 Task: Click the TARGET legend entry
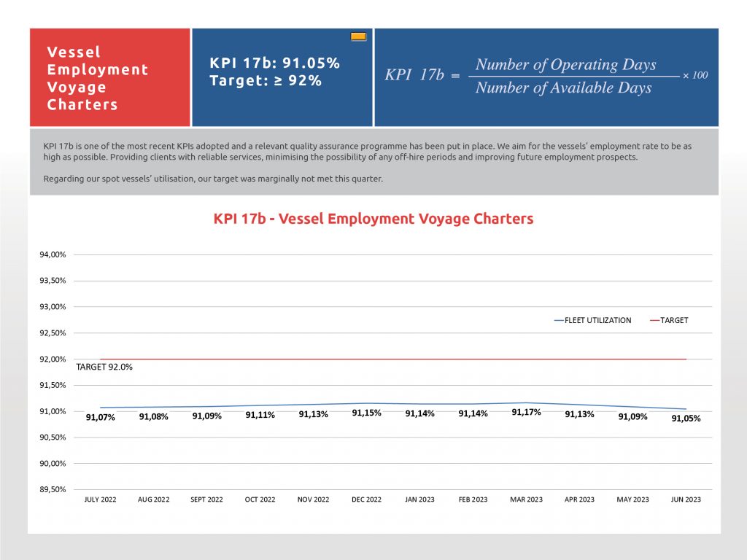(x=669, y=321)
